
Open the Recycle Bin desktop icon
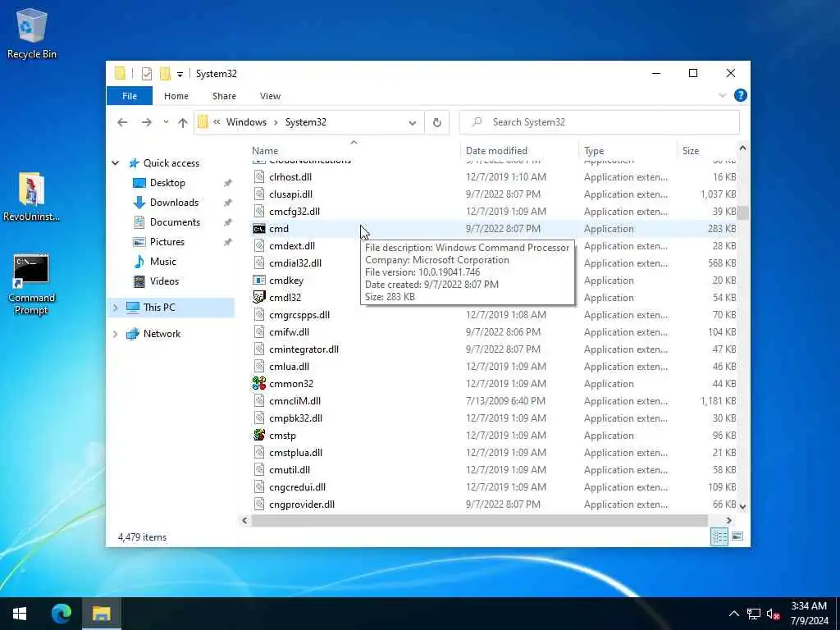tap(31, 33)
